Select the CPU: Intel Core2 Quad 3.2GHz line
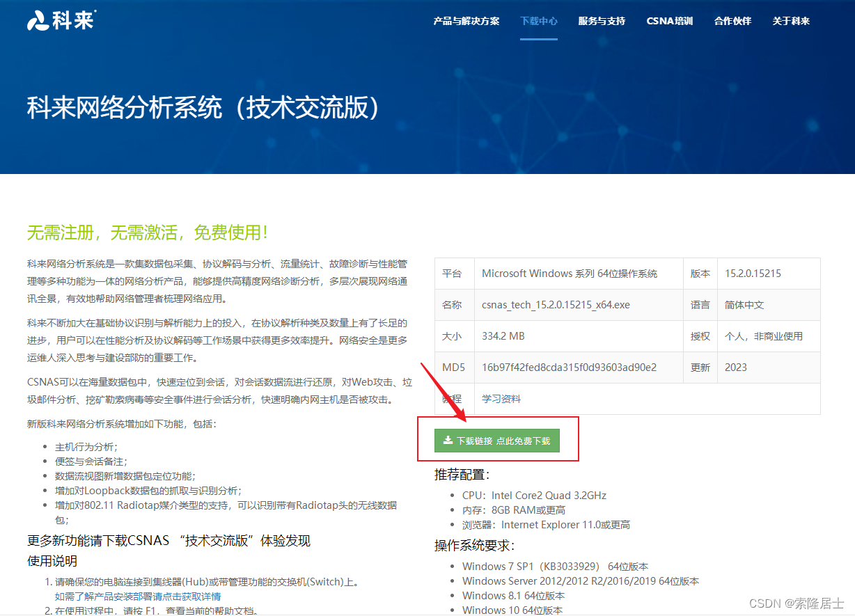Viewport: 855px width, 616px height. (534, 496)
